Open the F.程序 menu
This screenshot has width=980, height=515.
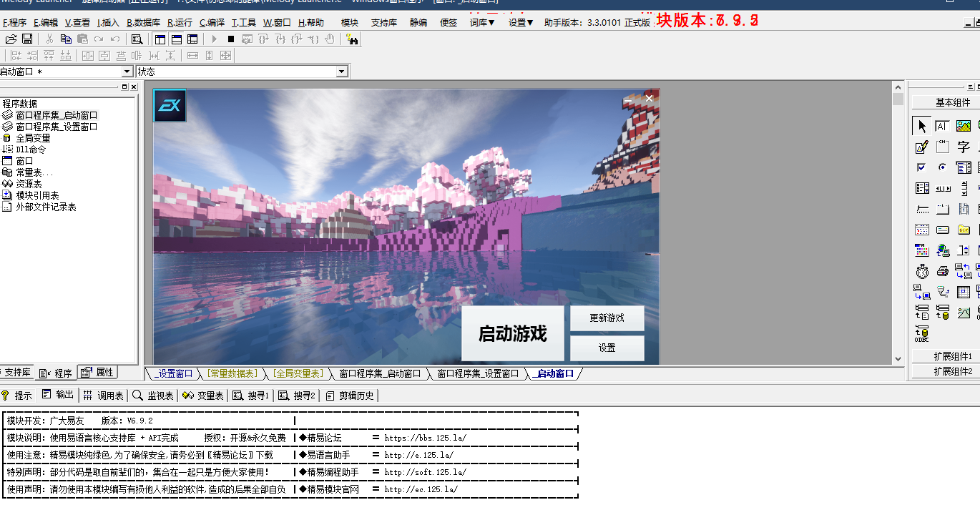click(x=14, y=22)
